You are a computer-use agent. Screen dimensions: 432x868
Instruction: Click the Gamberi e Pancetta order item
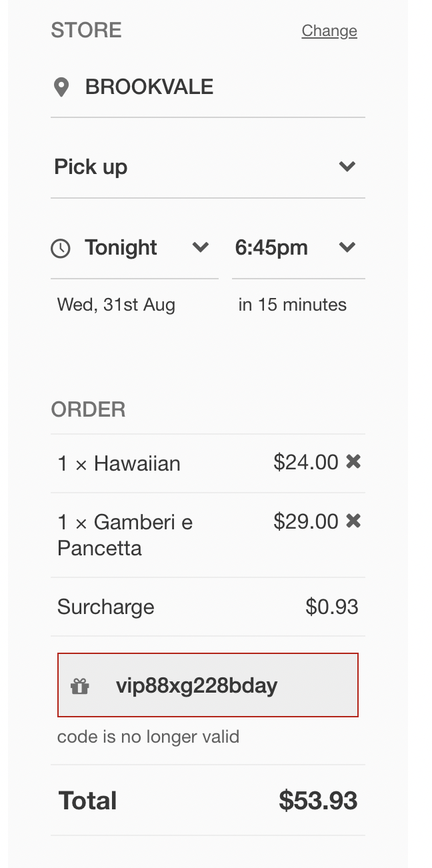(125, 535)
